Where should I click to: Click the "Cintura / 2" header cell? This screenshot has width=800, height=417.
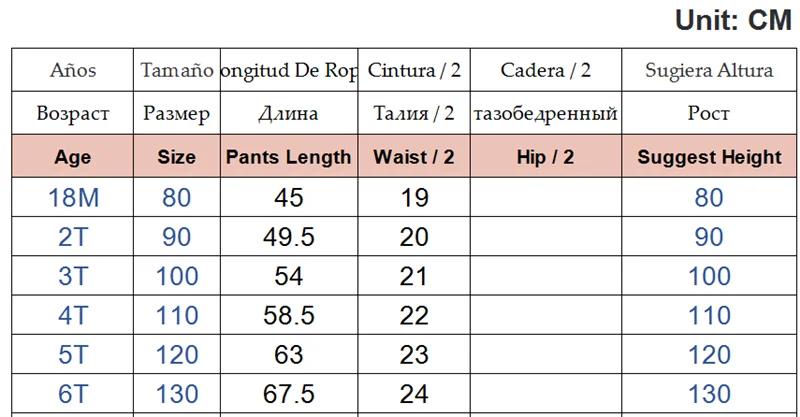414,70
